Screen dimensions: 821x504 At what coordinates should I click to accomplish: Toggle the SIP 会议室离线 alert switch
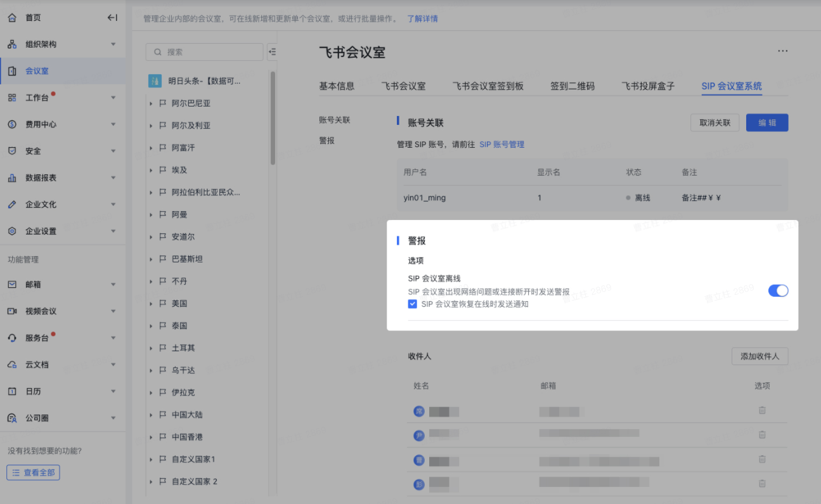tap(778, 290)
